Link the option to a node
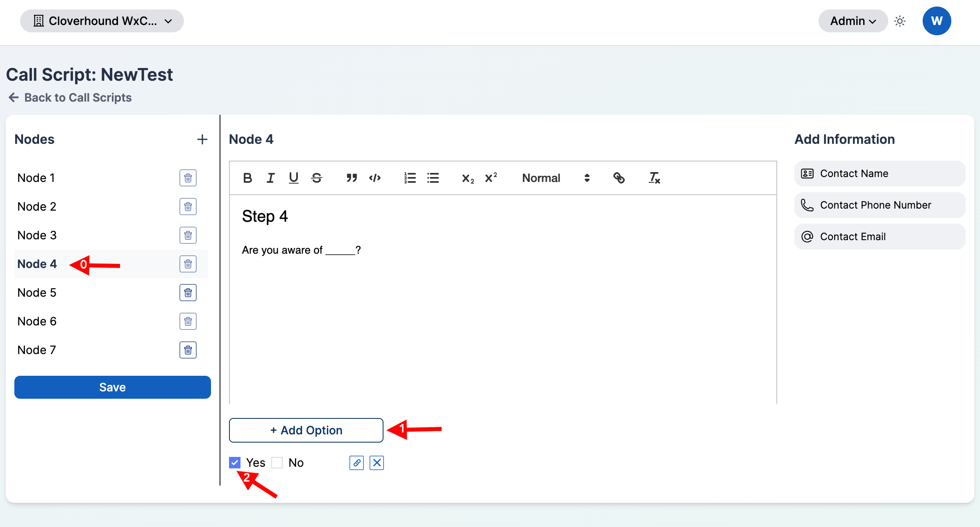 (x=356, y=463)
